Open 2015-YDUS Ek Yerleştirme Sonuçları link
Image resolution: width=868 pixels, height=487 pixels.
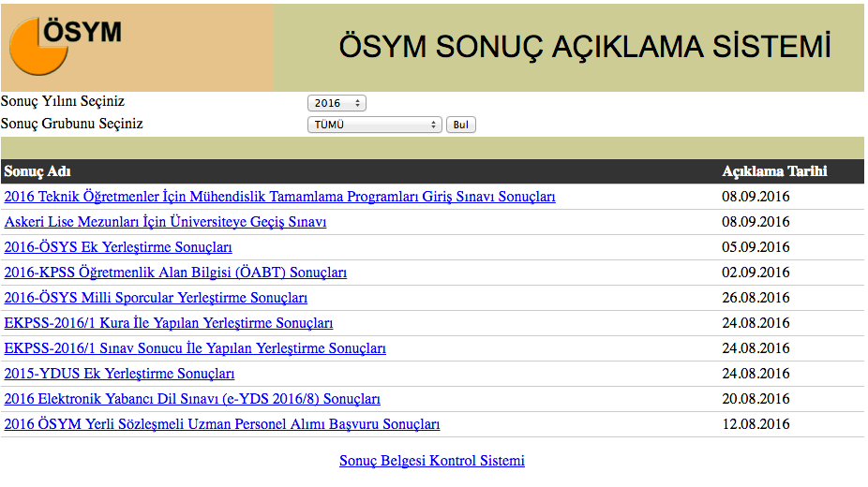coord(119,374)
